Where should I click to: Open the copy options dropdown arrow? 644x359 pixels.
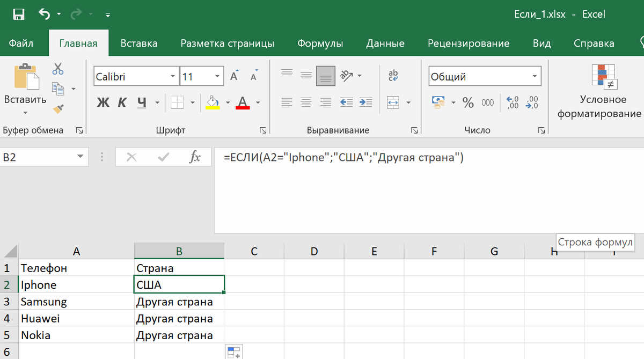click(74, 89)
